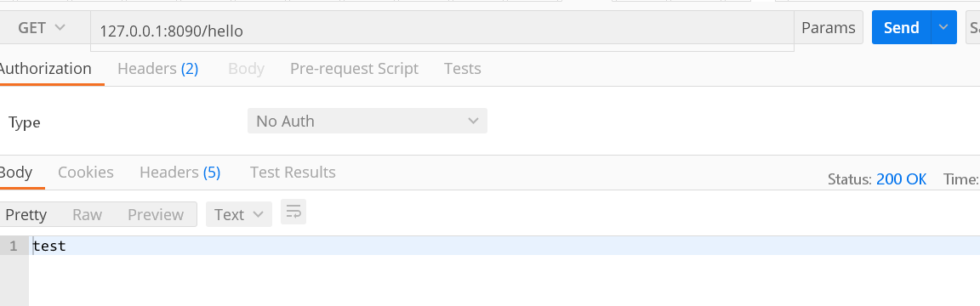Select the Pretty view mode
The height and width of the screenshot is (306, 980).
coord(26,215)
